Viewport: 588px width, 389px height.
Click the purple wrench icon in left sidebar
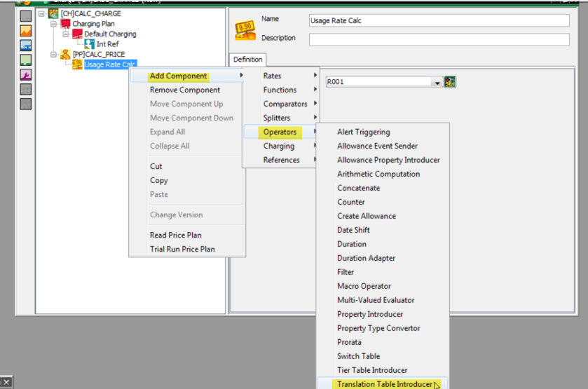[x=25, y=75]
